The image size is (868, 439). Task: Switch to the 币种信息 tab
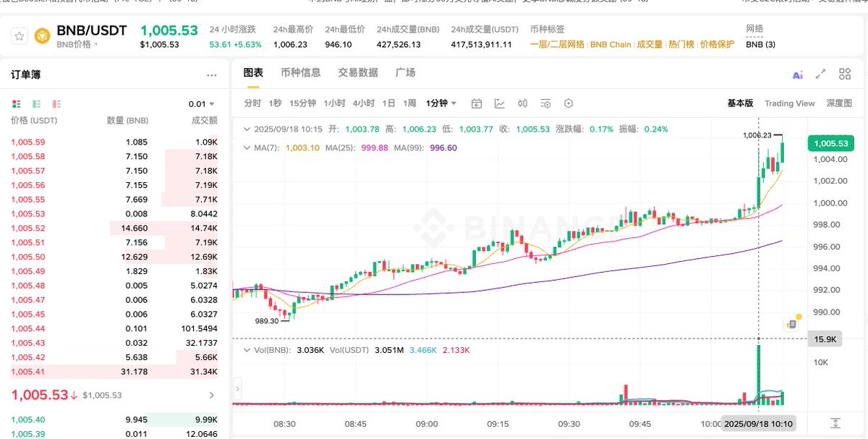coord(301,73)
